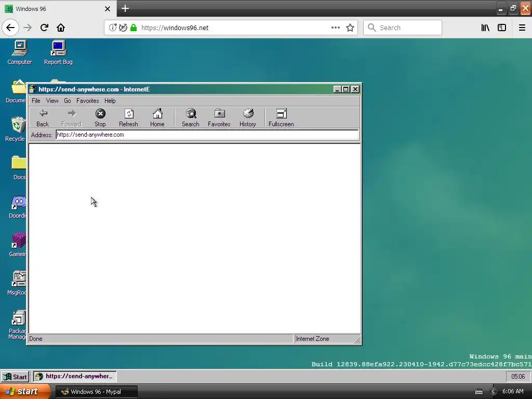The height and width of the screenshot is (399, 532).
Task: Click the Mypal browser back arrow
Action: 10,28
